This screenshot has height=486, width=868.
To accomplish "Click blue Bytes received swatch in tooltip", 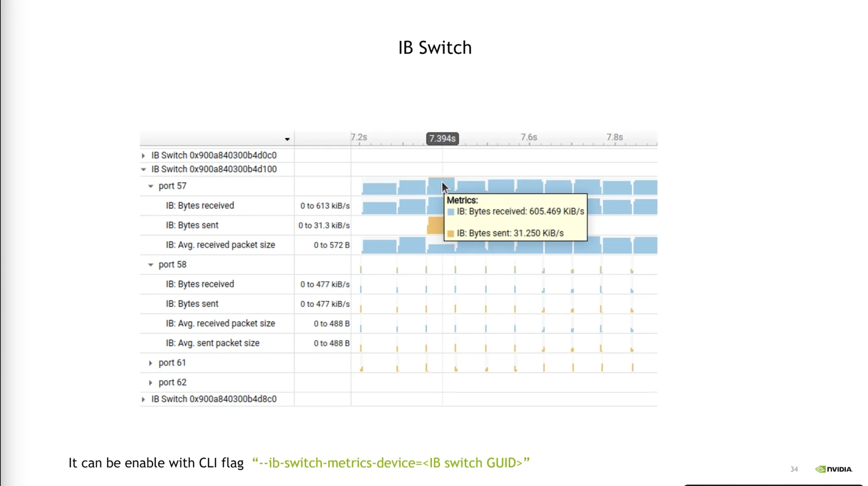I will point(451,212).
